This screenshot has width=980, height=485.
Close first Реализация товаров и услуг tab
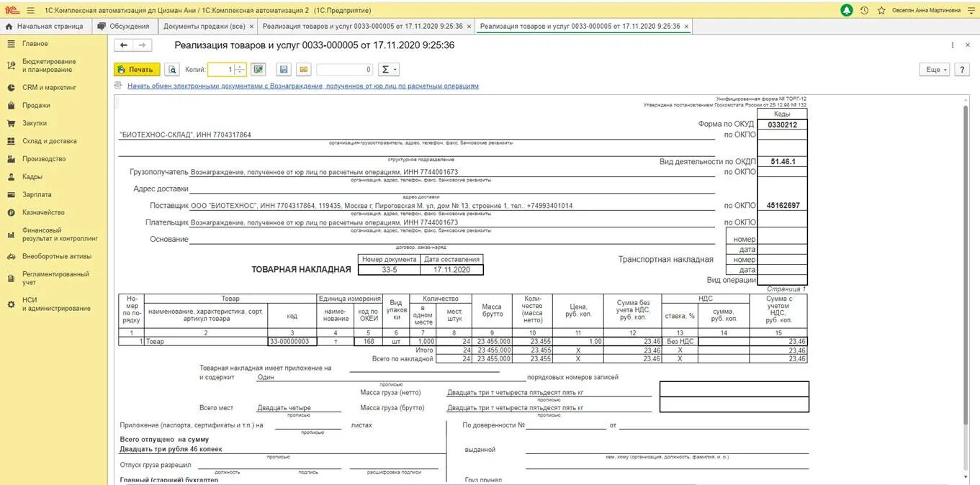pyautogui.click(x=469, y=27)
